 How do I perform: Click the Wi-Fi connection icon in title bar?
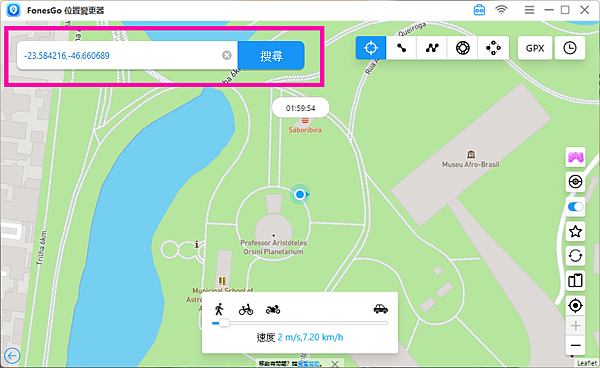click(x=501, y=10)
